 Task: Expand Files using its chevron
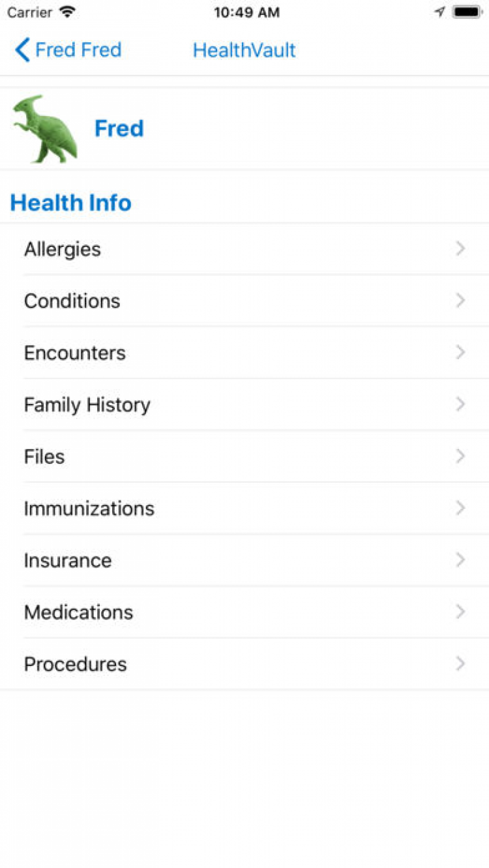460,456
